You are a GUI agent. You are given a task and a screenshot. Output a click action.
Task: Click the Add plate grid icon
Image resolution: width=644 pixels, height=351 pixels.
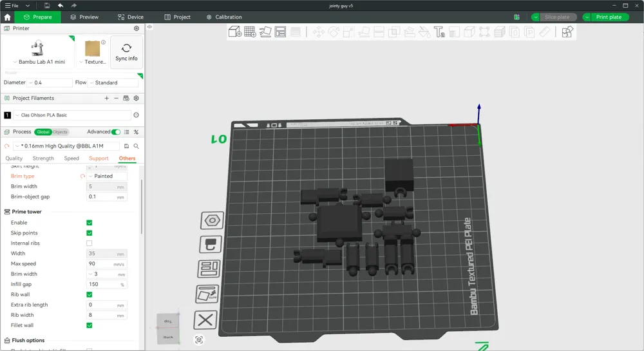coord(250,32)
